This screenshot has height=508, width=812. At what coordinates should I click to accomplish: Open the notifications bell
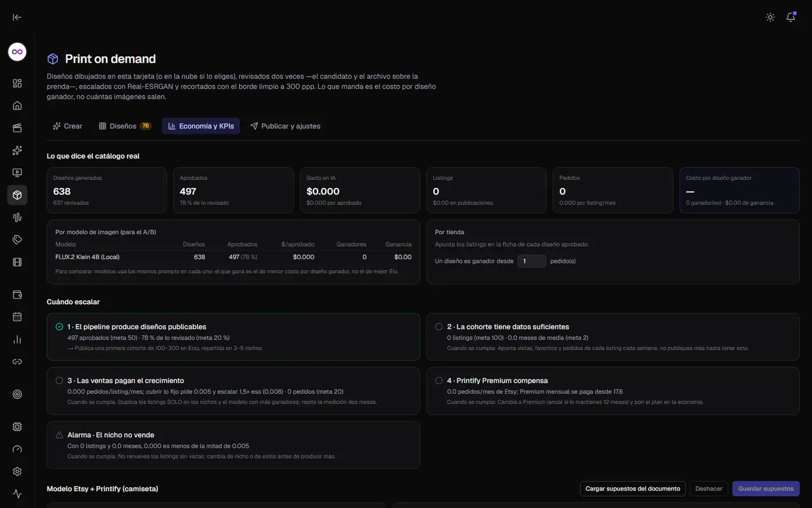tap(791, 17)
